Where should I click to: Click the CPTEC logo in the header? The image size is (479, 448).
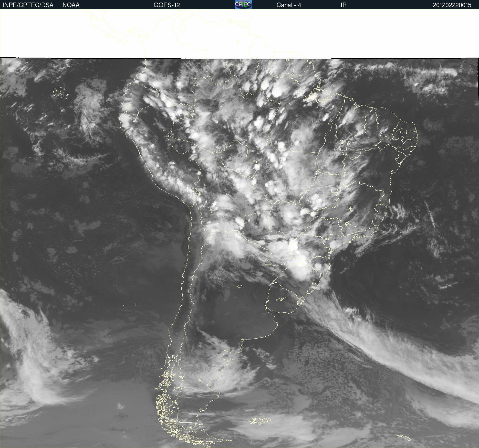pyautogui.click(x=243, y=5)
